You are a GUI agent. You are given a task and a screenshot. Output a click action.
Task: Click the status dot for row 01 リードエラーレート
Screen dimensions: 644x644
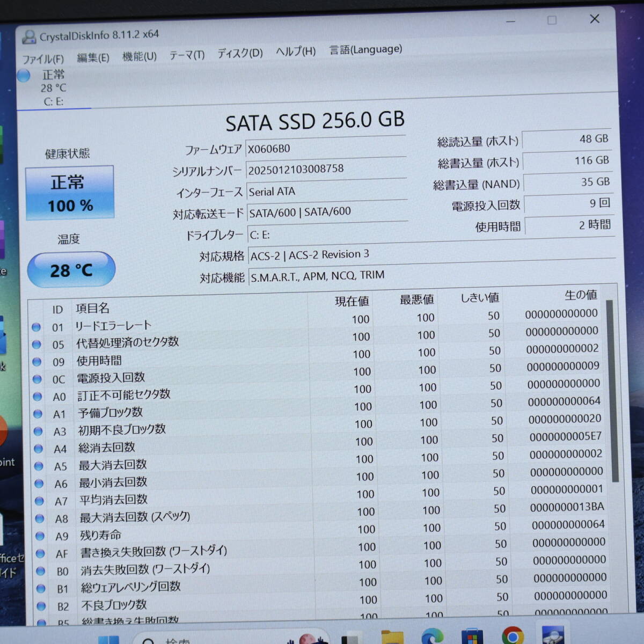pyautogui.click(x=36, y=327)
